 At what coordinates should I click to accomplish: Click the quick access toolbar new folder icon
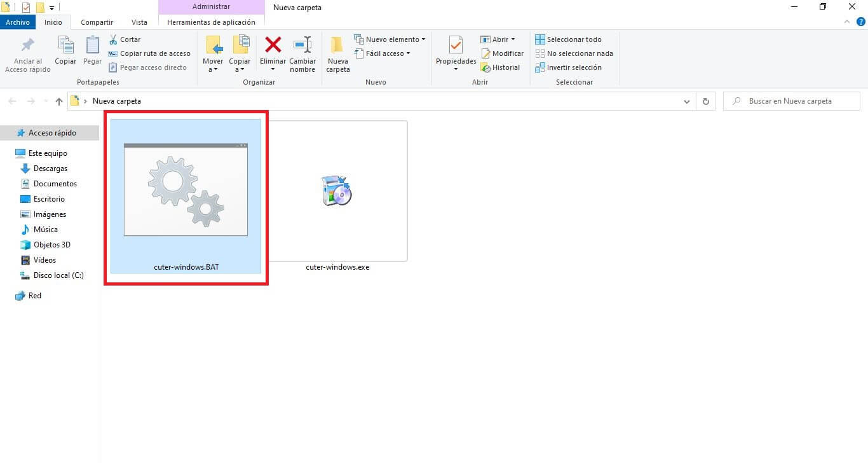pyautogui.click(x=40, y=7)
